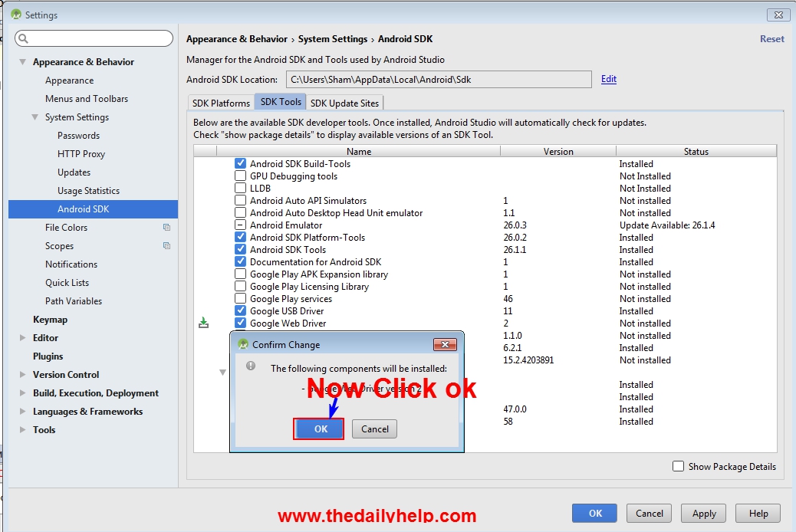796x532 pixels.
Task: Select Passwords under System Settings
Action: point(78,136)
